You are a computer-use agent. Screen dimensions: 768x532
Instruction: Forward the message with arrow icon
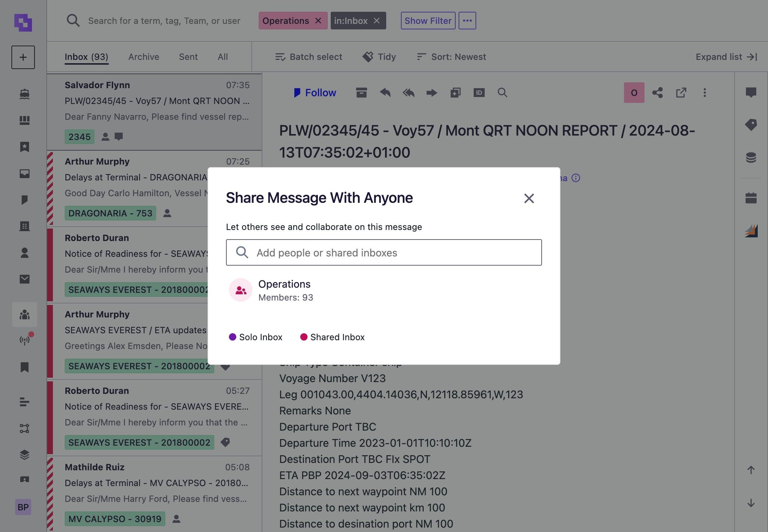click(x=432, y=93)
